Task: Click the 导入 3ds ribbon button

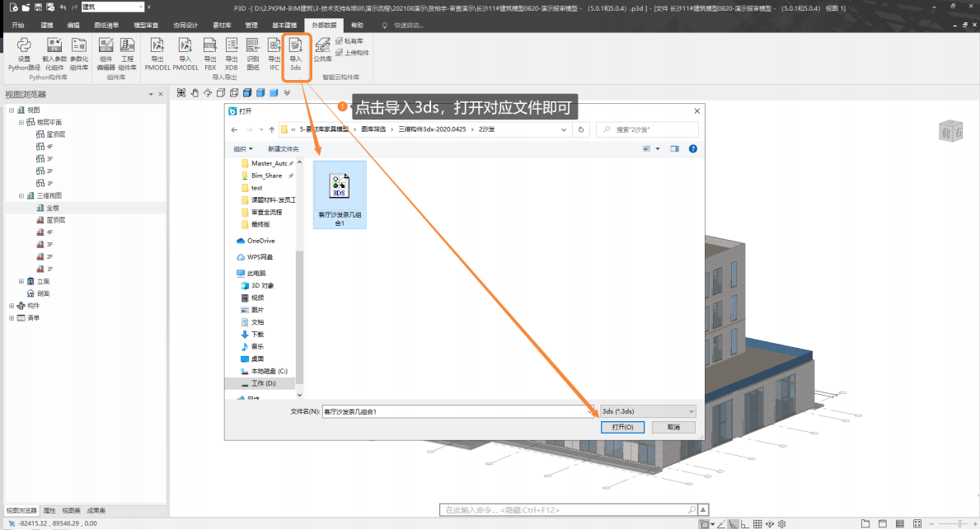Action: pos(296,54)
